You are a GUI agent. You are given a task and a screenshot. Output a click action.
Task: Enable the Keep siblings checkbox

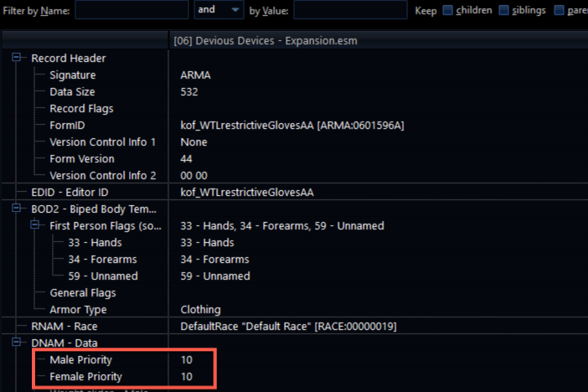point(503,10)
